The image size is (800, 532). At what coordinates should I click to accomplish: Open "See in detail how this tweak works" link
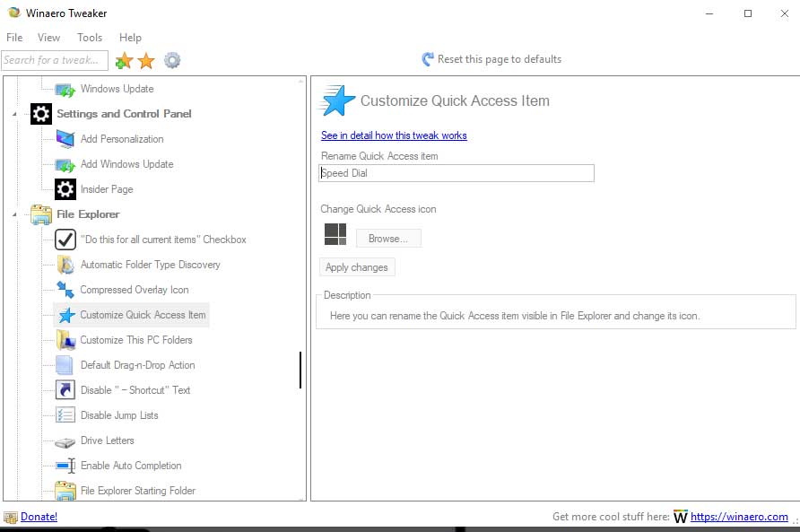(394, 135)
